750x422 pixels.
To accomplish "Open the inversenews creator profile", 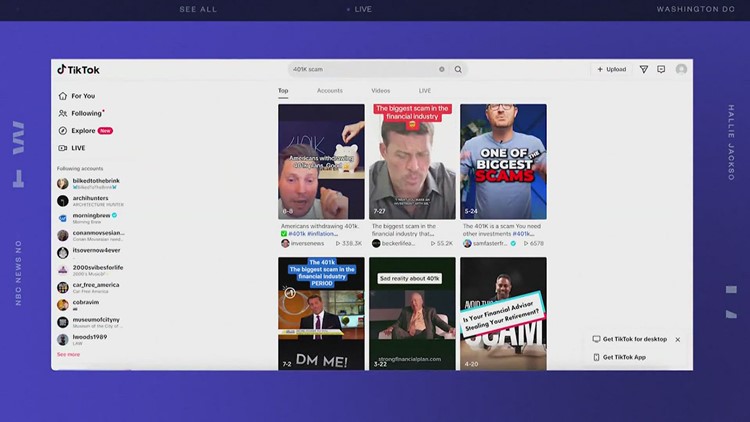I will pyautogui.click(x=303, y=244).
